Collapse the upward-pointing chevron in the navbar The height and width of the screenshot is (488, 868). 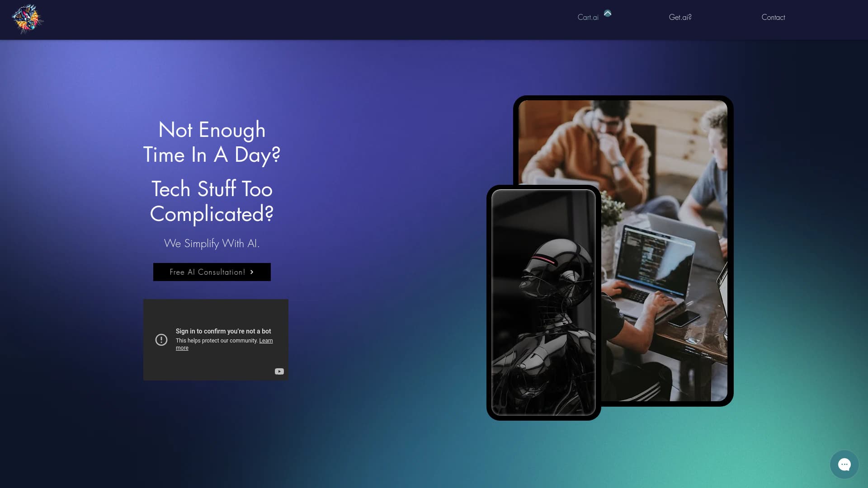click(608, 14)
